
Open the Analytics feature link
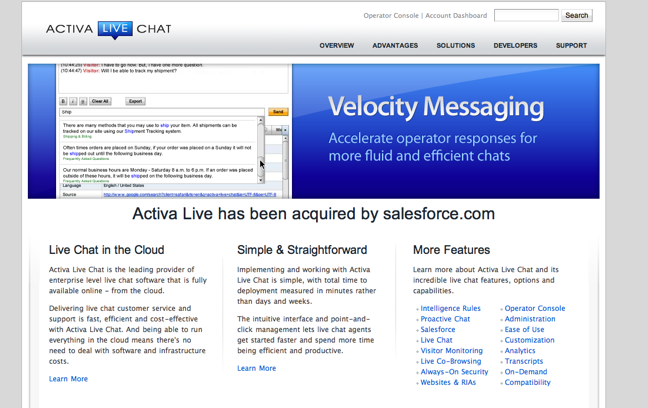[x=520, y=351]
